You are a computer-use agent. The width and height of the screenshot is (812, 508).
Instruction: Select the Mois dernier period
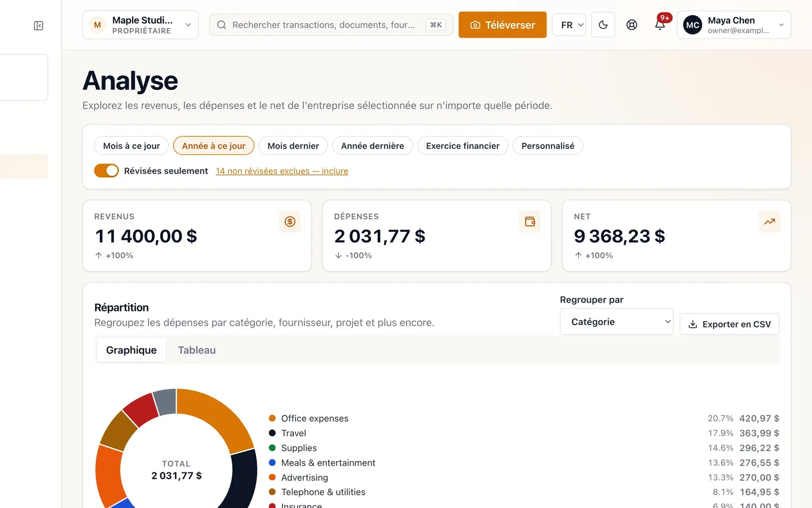293,146
